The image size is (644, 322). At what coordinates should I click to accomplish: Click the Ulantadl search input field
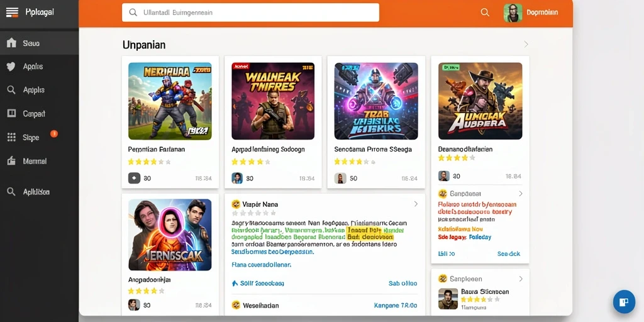250,13
